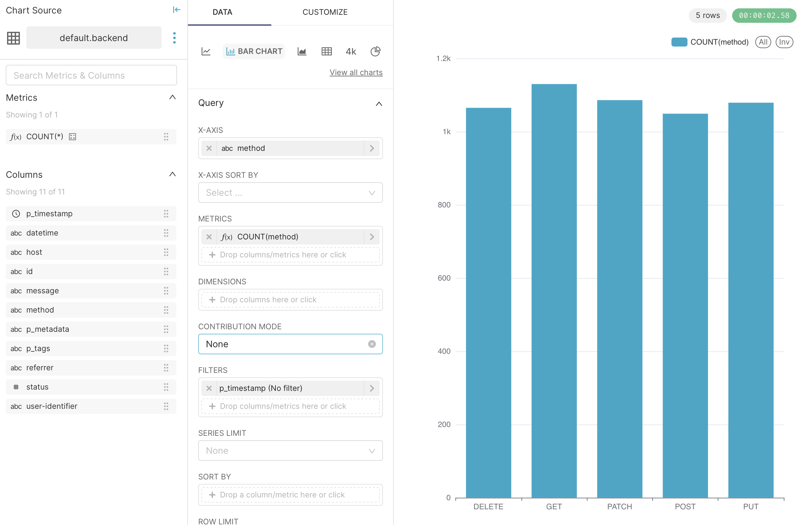Click the blue COUNT(method) legend color swatch
This screenshot has height=525, width=812.
pyautogui.click(x=679, y=42)
